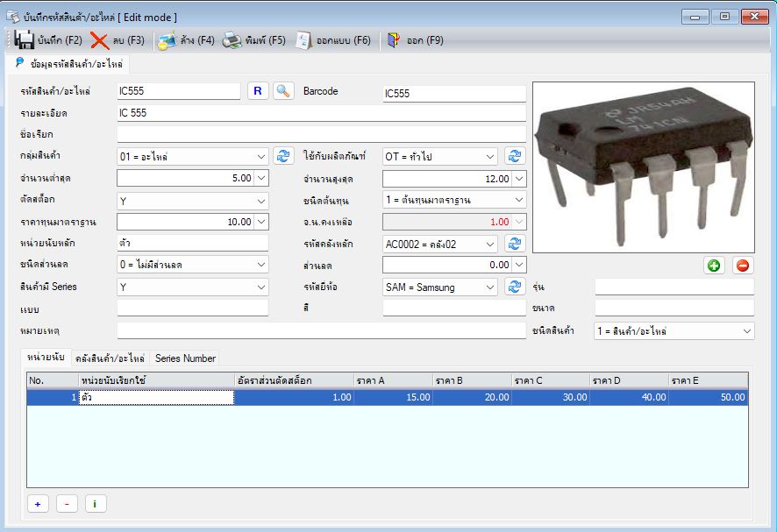Refresh the product group list
Viewport: 777px width, 532px height.
click(x=283, y=156)
